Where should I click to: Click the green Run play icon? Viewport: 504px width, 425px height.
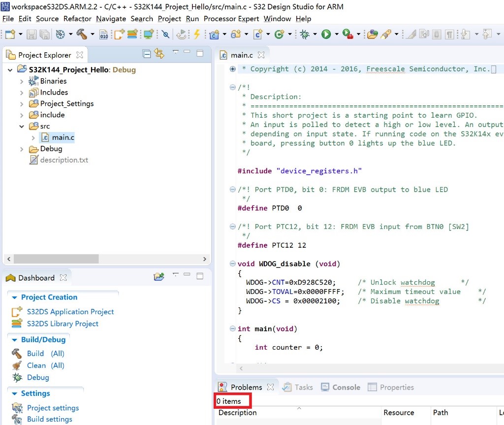(x=326, y=34)
